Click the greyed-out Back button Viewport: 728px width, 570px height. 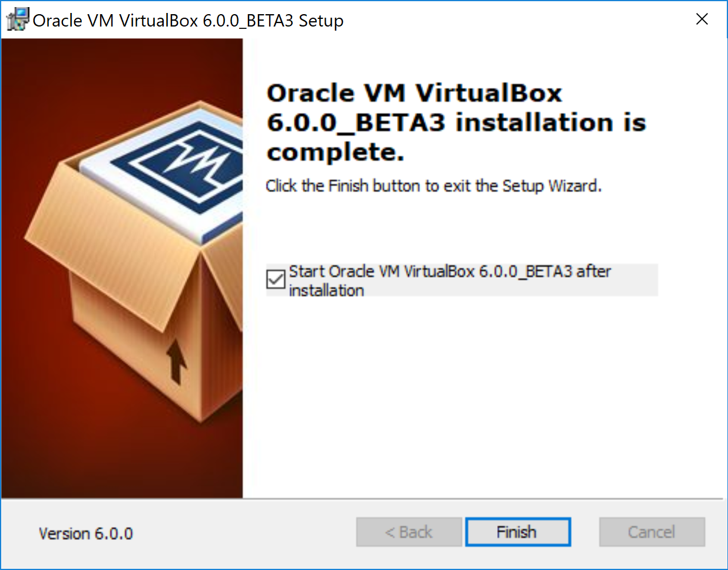pos(409,532)
